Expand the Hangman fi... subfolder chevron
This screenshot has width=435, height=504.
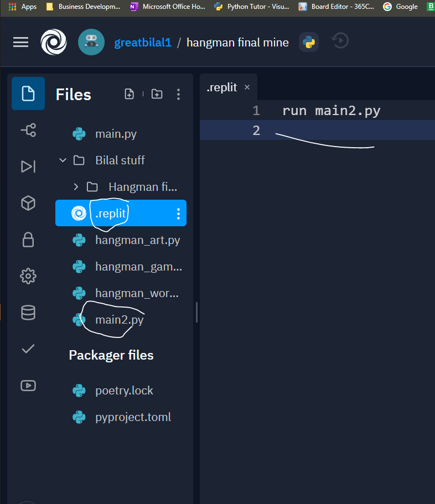point(76,187)
